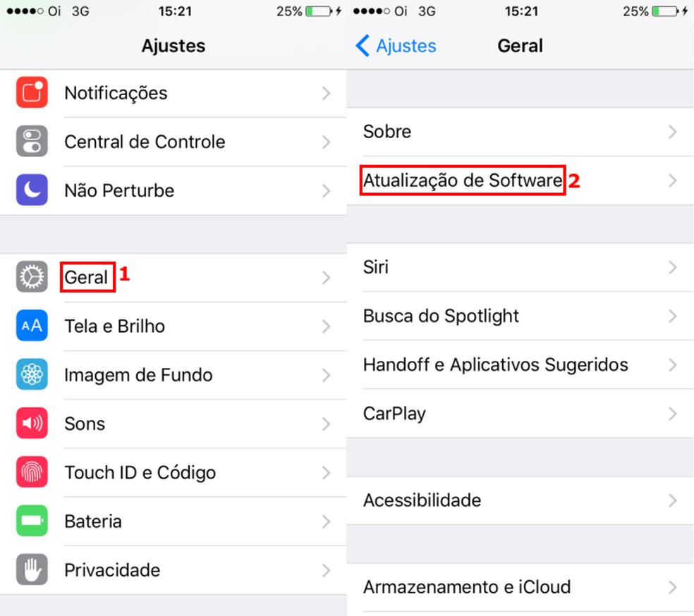The height and width of the screenshot is (616, 694).
Task: Expand the Sobre row chevron
Action: click(x=672, y=132)
